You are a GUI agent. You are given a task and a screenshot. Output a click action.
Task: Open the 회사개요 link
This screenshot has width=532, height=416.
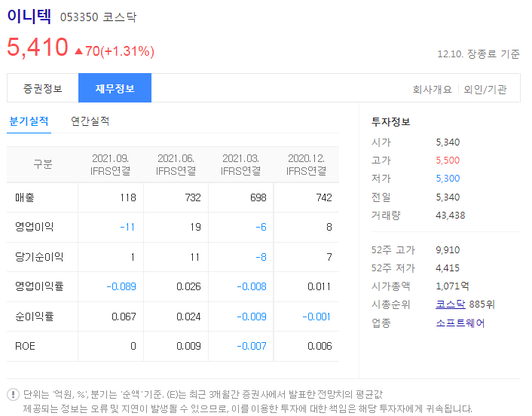(x=433, y=90)
